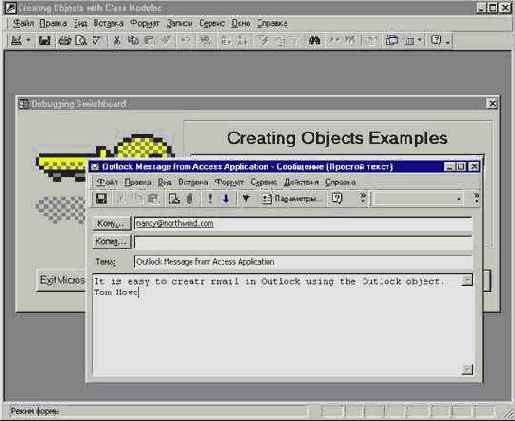Set low importance with the blue arrow icon

coord(226,199)
